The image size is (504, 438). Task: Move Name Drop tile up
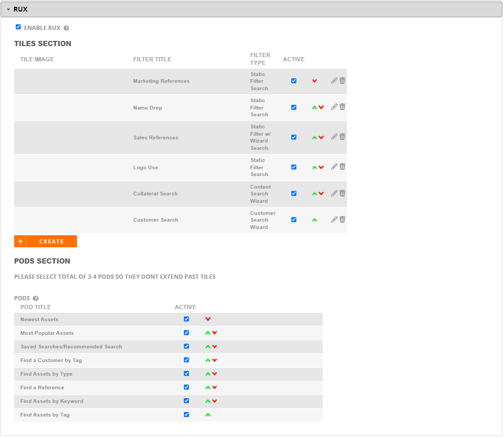315,107
